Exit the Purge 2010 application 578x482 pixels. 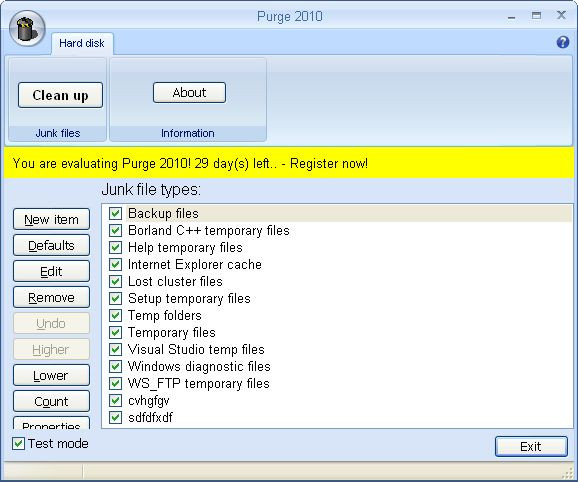tap(531, 447)
